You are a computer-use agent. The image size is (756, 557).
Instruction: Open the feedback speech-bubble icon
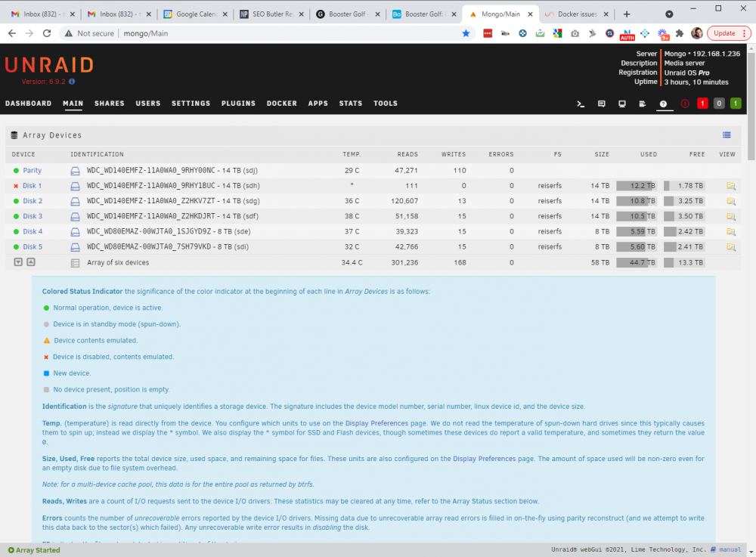pyautogui.click(x=601, y=104)
